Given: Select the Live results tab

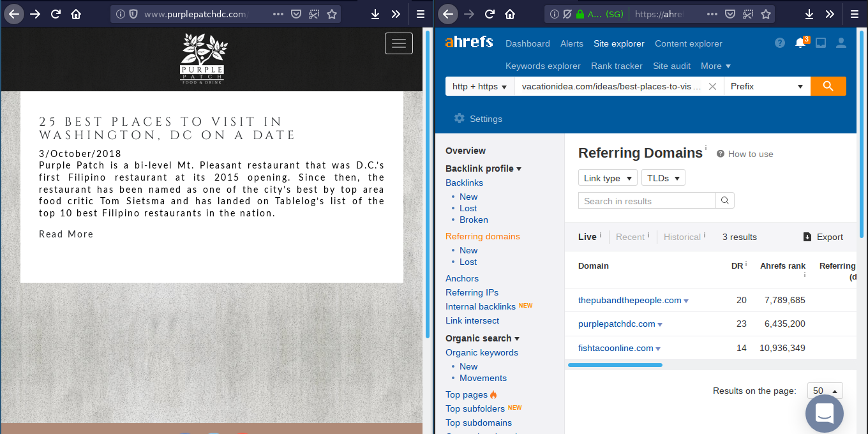Looking at the screenshot, I should (x=588, y=237).
